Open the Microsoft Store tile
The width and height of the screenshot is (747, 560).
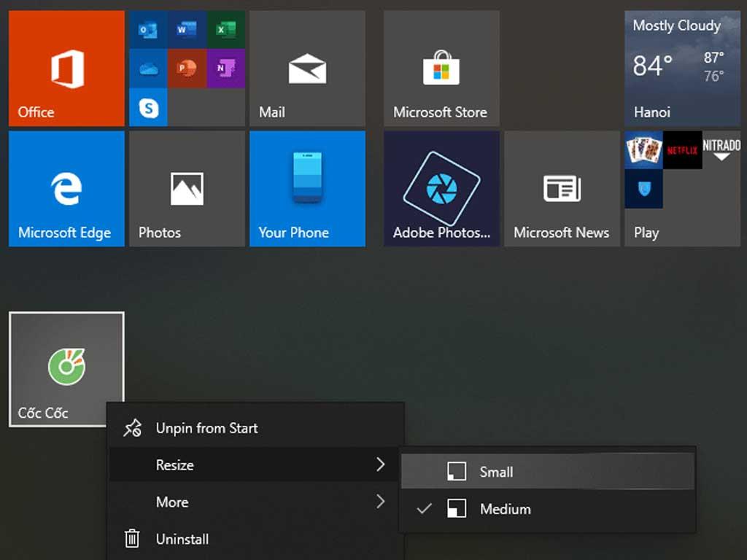pyautogui.click(x=441, y=68)
